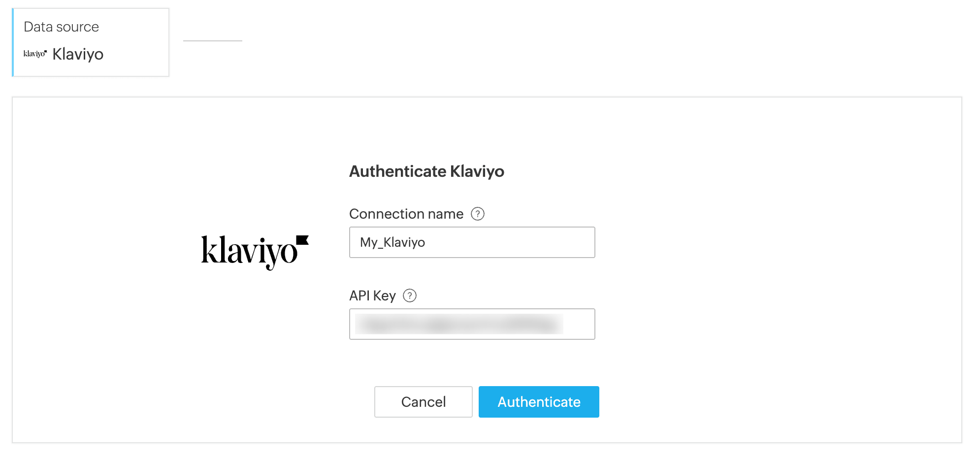
Task: Click the blue accent bar of Data source card
Action: coord(13,42)
